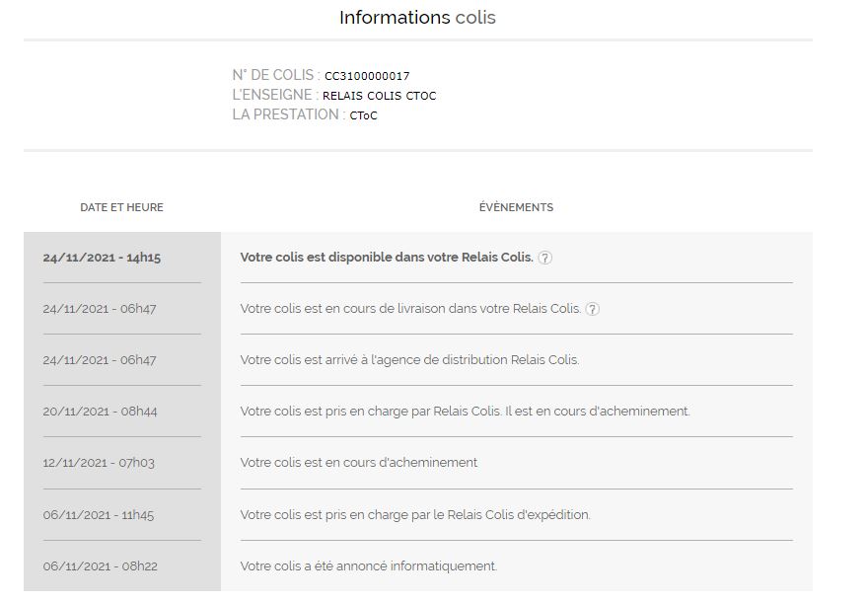The height and width of the screenshot is (602, 868).
Task: Click 'pris en charge par Relais Colis' event
Action: pos(465,411)
